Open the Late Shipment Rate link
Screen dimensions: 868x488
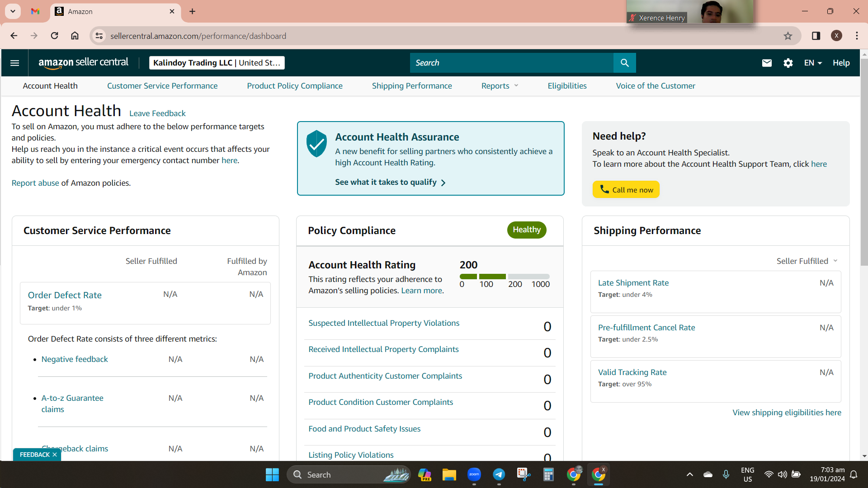pos(633,283)
